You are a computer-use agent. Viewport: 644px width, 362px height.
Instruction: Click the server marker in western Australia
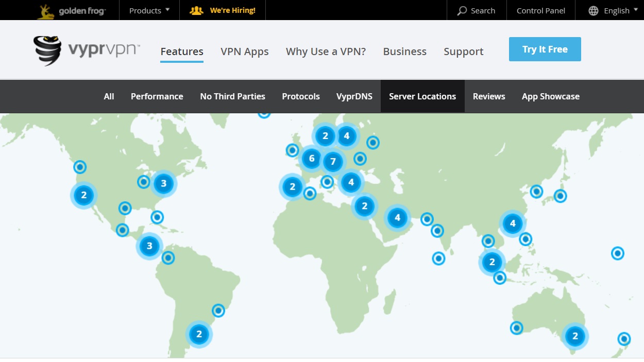coord(516,328)
